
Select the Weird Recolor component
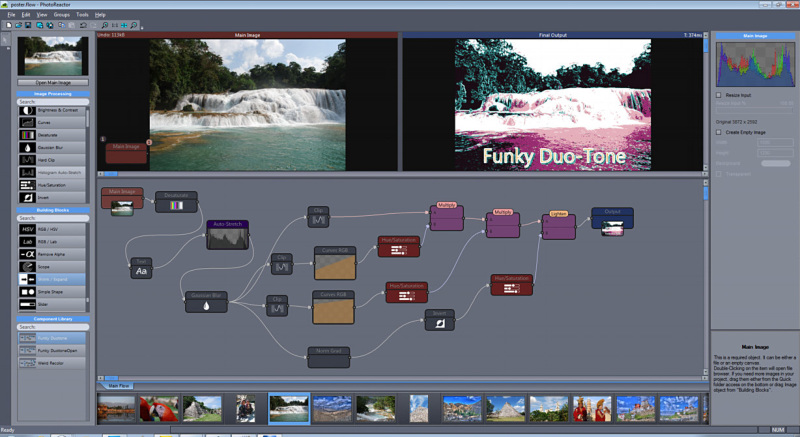52,363
